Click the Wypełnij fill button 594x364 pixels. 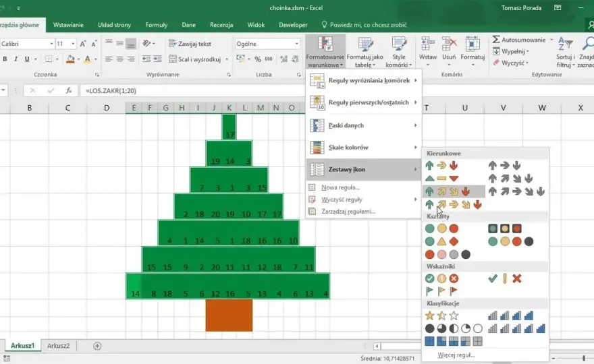(511, 51)
